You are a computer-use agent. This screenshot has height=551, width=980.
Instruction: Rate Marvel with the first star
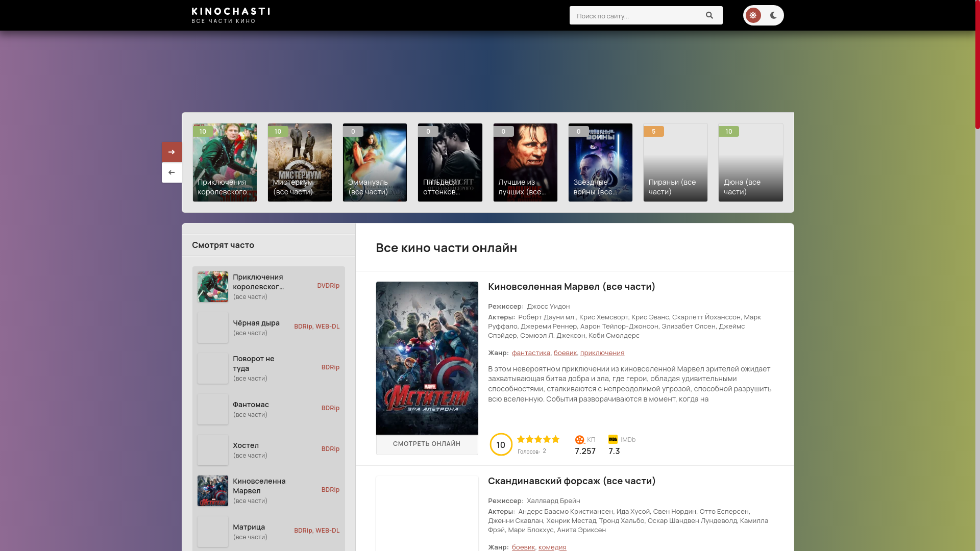[521, 439]
